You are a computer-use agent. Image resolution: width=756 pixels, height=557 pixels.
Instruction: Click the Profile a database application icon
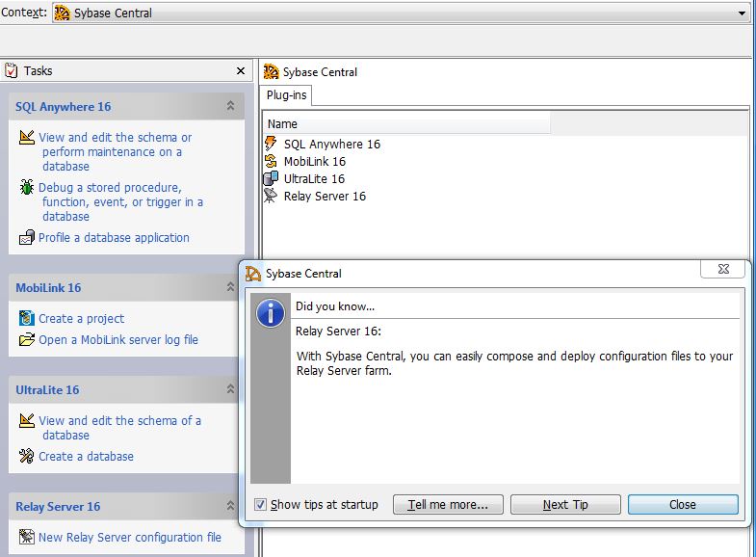tap(27, 237)
